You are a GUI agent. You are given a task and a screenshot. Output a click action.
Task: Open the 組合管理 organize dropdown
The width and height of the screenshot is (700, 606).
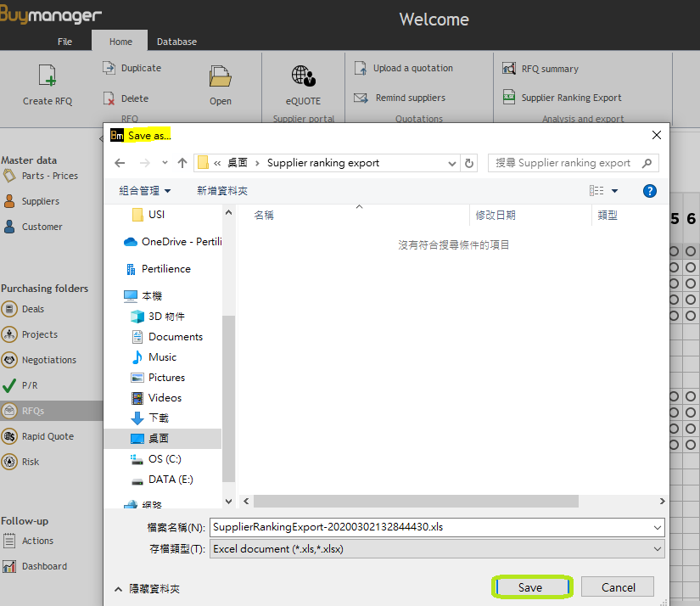tap(144, 191)
